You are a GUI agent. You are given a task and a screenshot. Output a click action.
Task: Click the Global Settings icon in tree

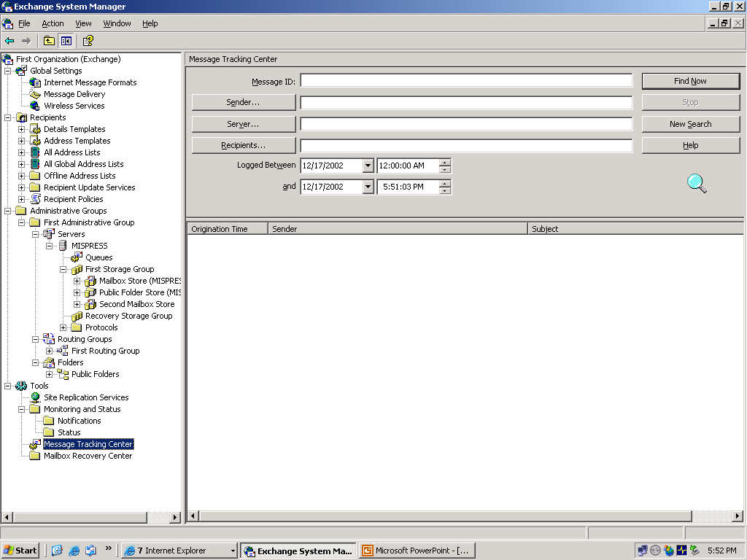21,71
